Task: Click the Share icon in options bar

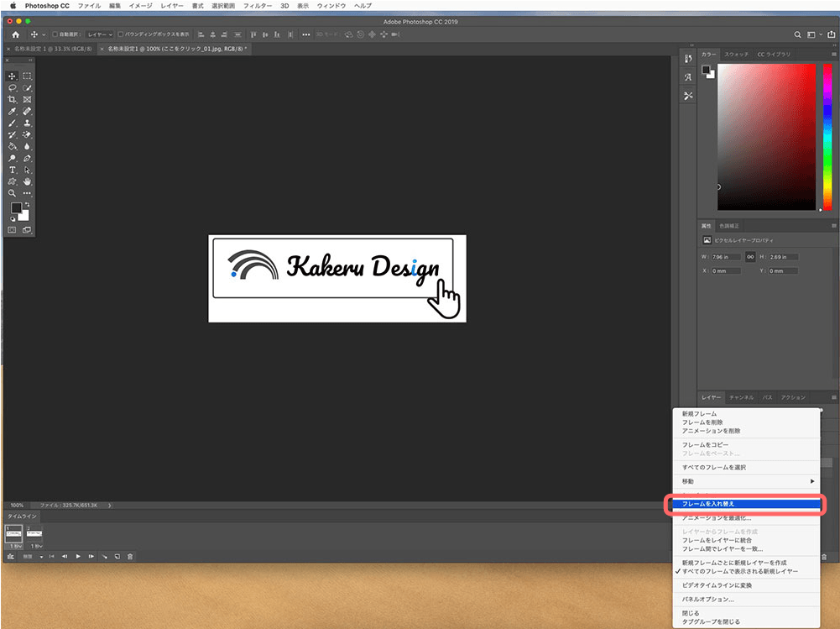Action: [x=831, y=34]
